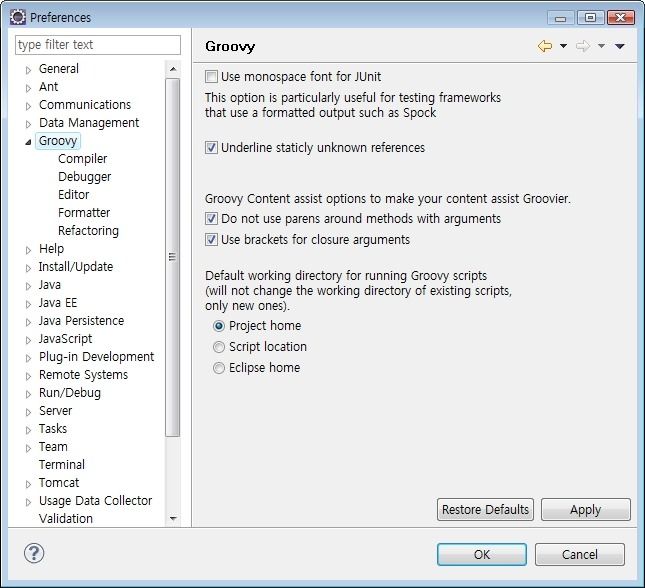Minimize the Preferences window

(x=560, y=18)
